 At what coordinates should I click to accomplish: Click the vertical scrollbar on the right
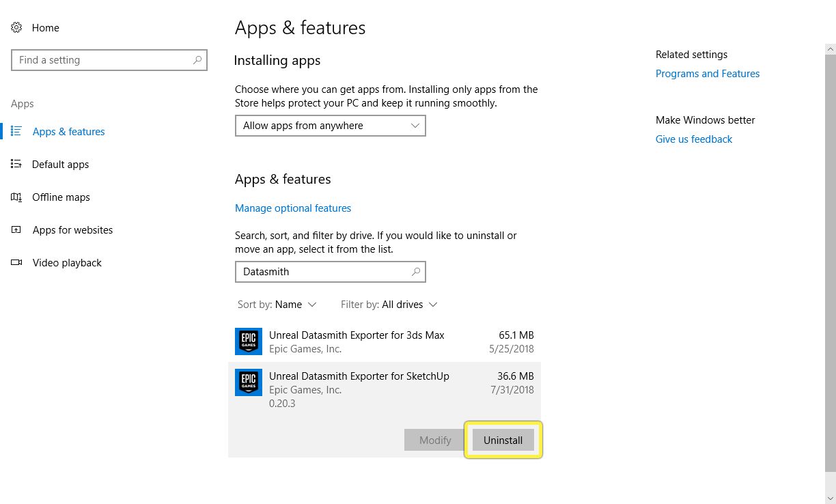pos(831,260)
